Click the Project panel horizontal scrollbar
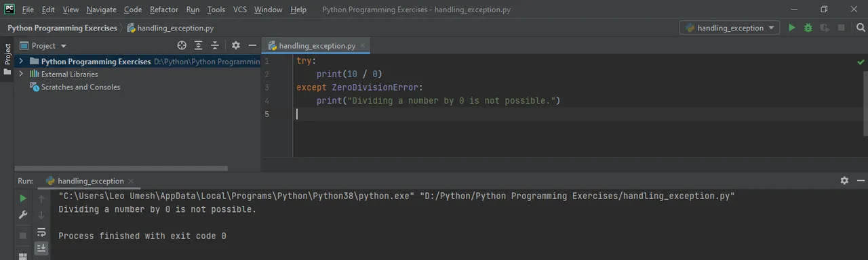This screenshot has height=260, width=868. 121,169
